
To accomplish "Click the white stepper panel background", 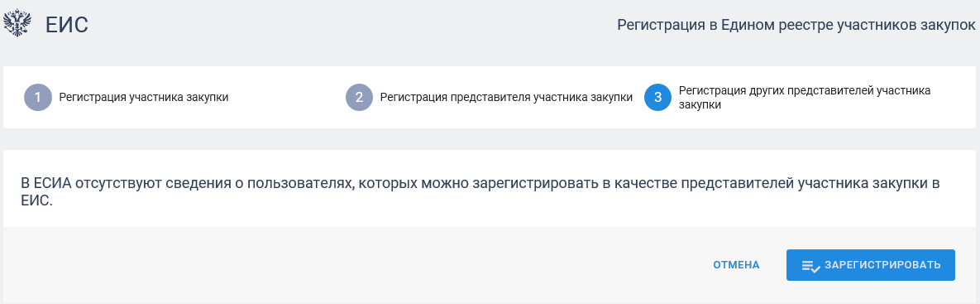I will tap(490, 118).
